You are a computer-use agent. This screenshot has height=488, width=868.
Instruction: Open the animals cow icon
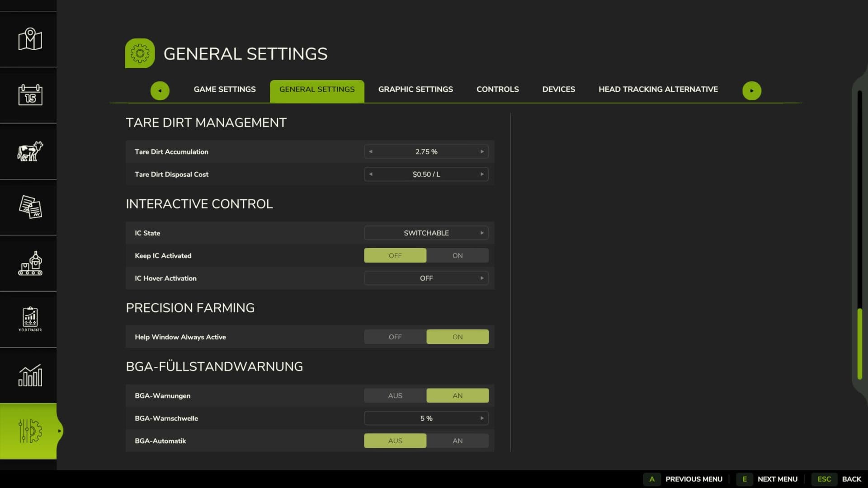(30, 151)
